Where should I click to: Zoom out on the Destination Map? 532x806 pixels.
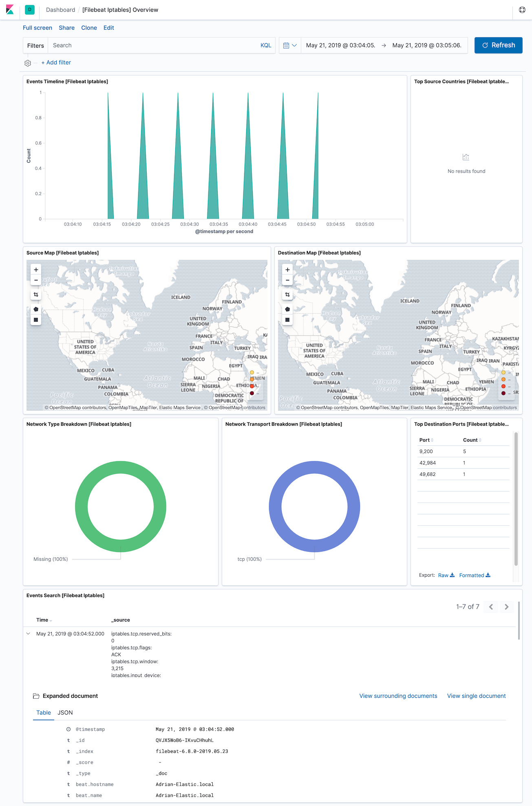pyautogui.click(x=287, y=280)
